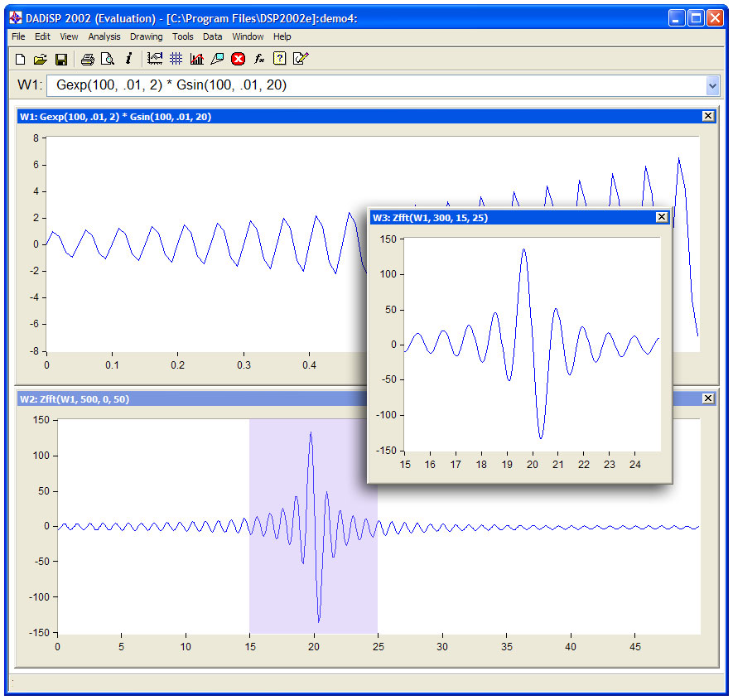Close the W2 Zfft window
This screenshot has width=733, height=700.
(x=708, y=398)
